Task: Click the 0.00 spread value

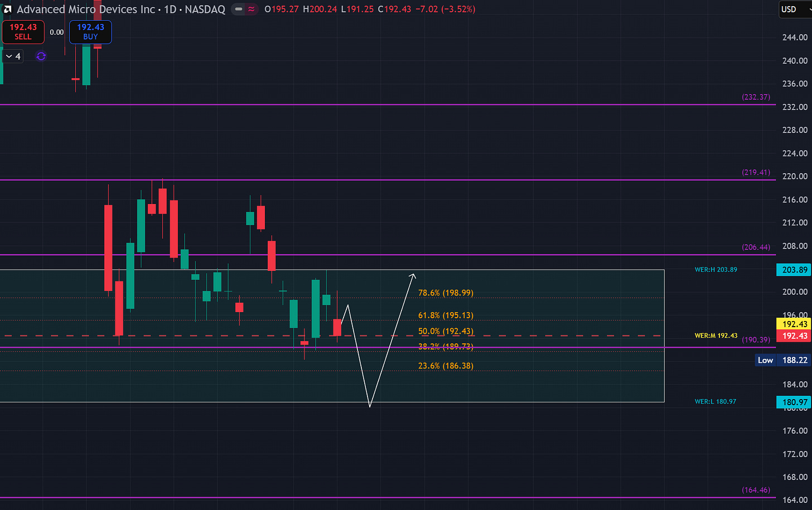Action: pyautogui.click(x=57, y=32)
